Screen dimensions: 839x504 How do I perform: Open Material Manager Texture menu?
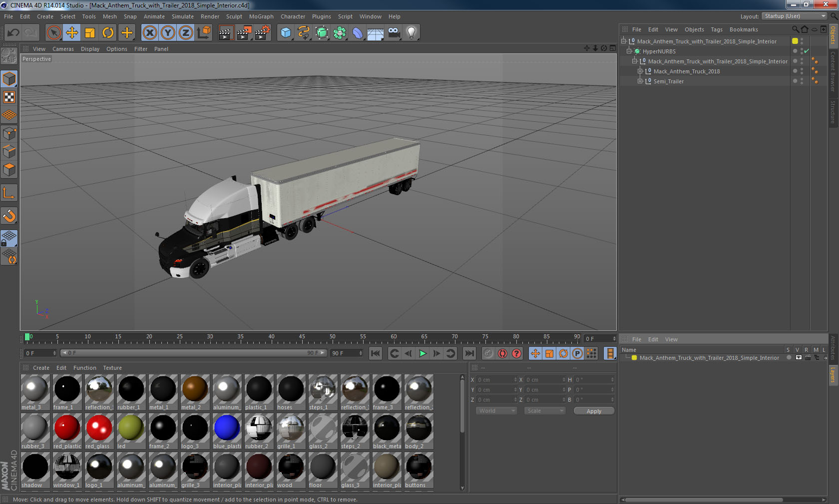[x=112, y=368]
